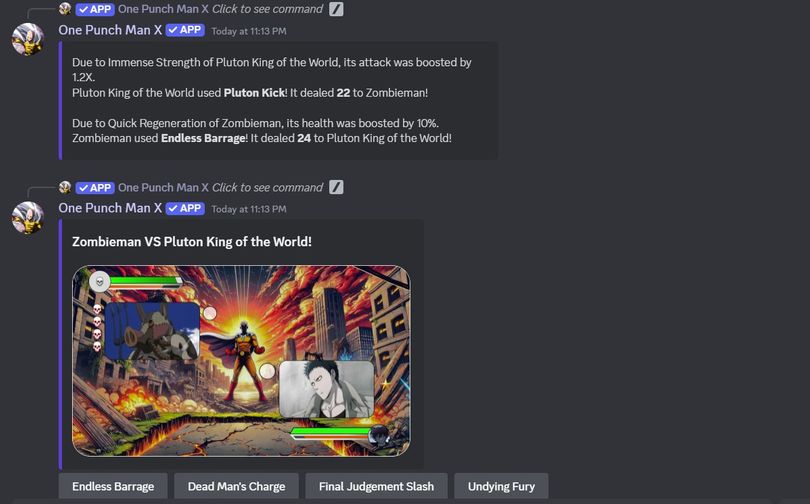810x504 pixels.
Task: Click the 'Today at 11:13 PM' timestamp on the second message
Action: coord(249,209)
